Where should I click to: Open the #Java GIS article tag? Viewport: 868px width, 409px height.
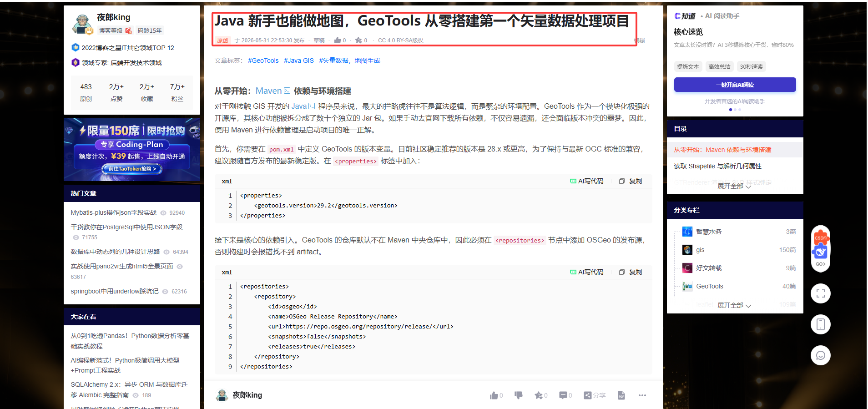pyautogui.click(x=299, y=61)
